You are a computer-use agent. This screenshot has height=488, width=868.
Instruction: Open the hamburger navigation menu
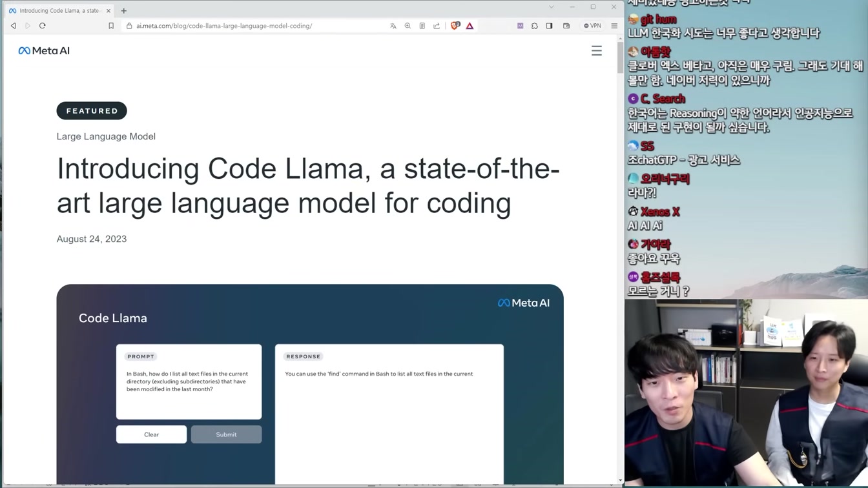coord(597,50)
